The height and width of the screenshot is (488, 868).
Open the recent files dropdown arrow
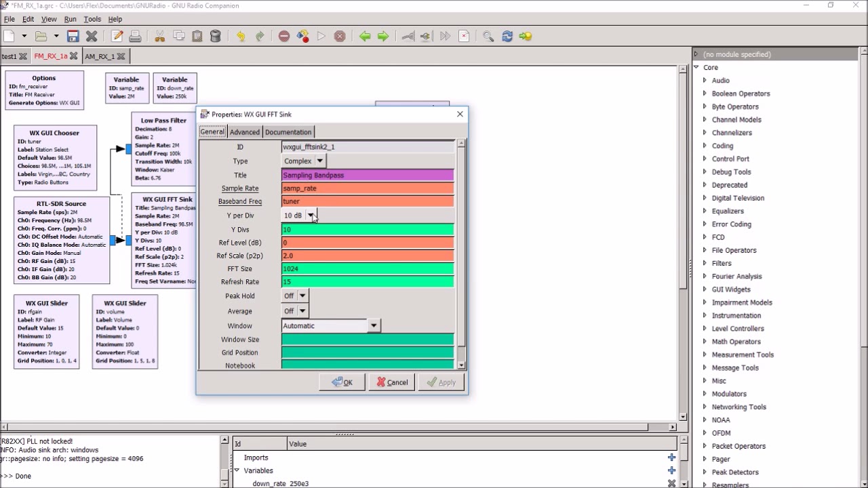[x=56, y=36]
